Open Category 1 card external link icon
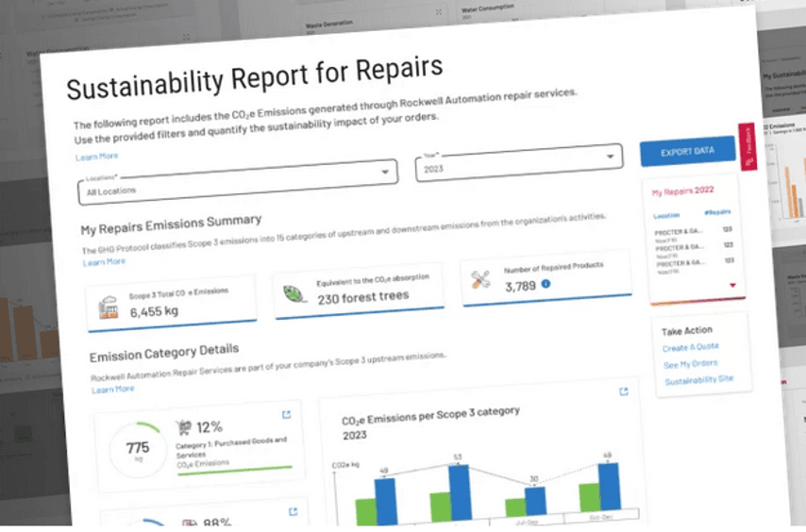The height and width of the screenshot is (532, 806). tap(286, 414)
